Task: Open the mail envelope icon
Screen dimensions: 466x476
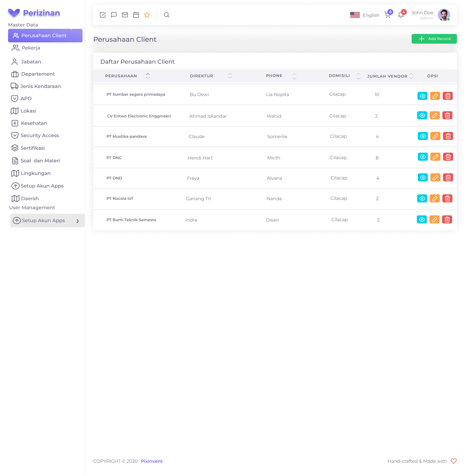Action: pos(125,15)
